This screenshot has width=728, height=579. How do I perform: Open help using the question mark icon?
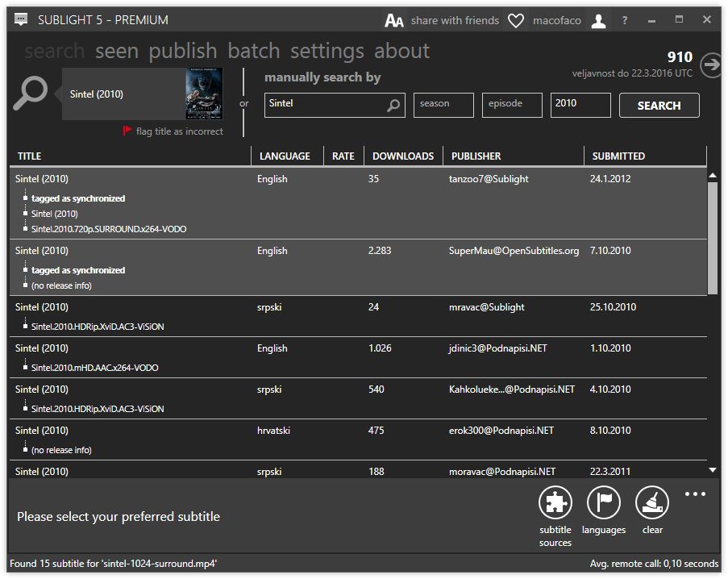click(624, 19)
